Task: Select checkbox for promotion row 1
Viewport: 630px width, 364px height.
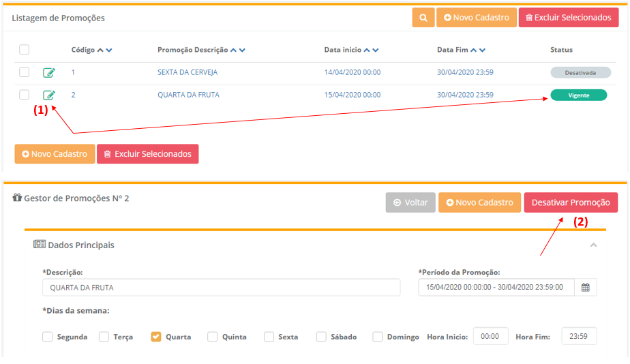Action: click(25, 72)
